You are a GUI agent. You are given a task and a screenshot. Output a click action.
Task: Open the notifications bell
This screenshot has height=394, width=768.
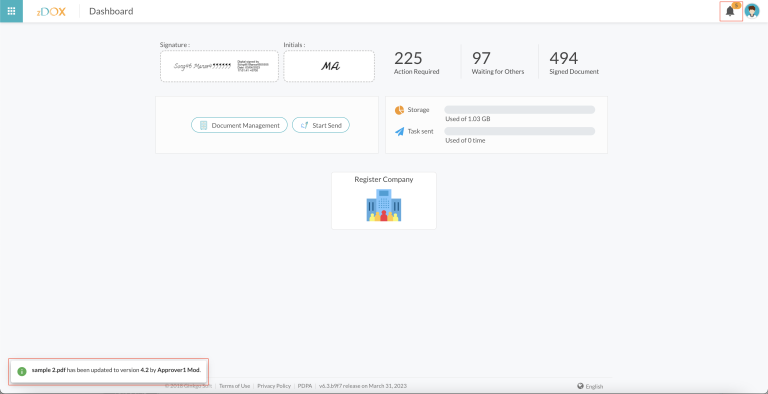pos(730,11)
